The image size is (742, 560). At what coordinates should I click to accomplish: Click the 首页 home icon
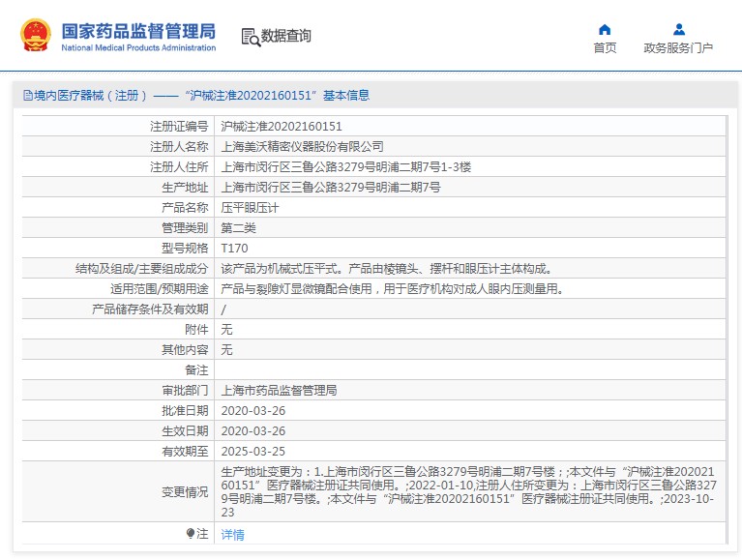(605, 29)
